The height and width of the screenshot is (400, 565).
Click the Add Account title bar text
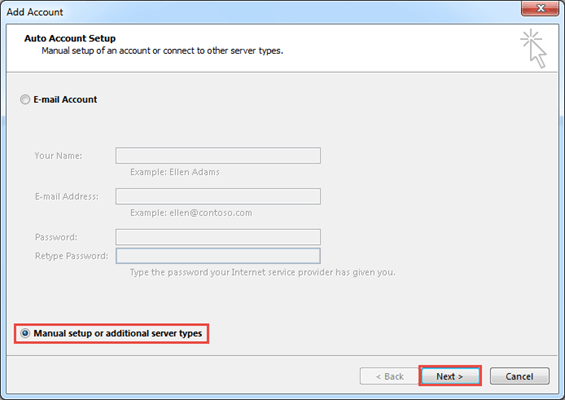coord(35,12)
